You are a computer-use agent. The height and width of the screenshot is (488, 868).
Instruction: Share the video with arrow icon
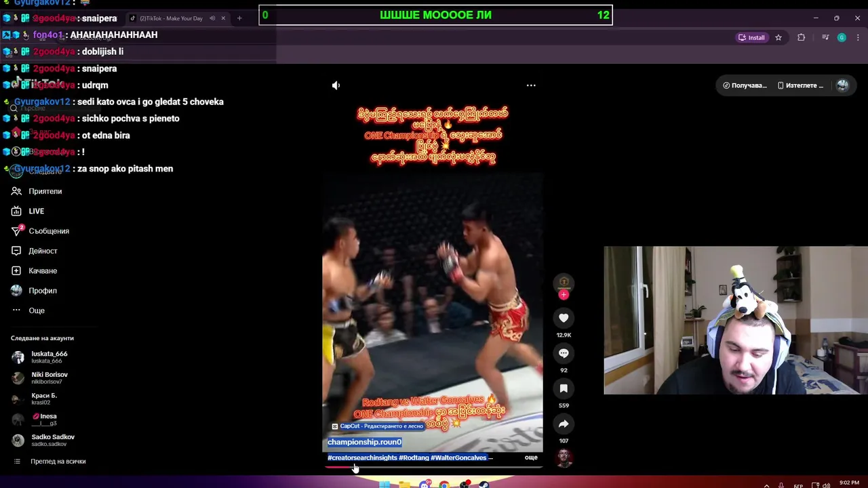pyautogui.click(x=564, y=424)
